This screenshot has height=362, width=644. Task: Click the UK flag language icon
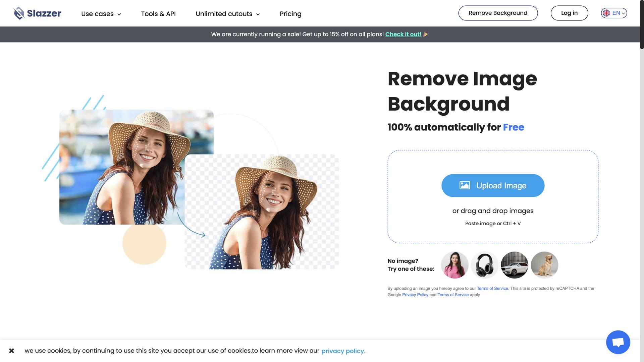point(606,13)
